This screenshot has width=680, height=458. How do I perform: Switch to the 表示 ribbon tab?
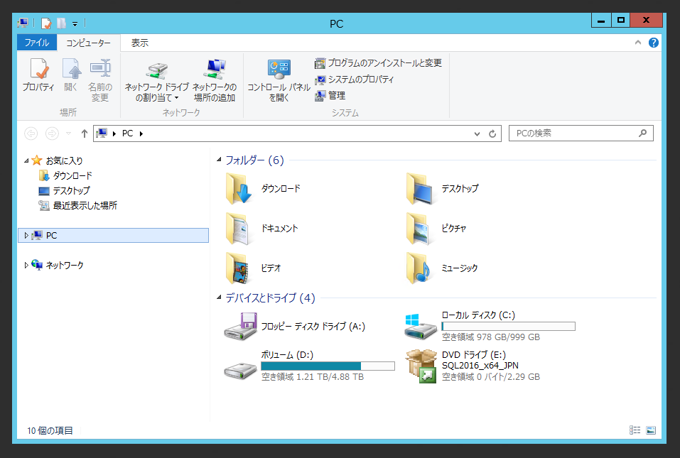[x=140, y=43]
